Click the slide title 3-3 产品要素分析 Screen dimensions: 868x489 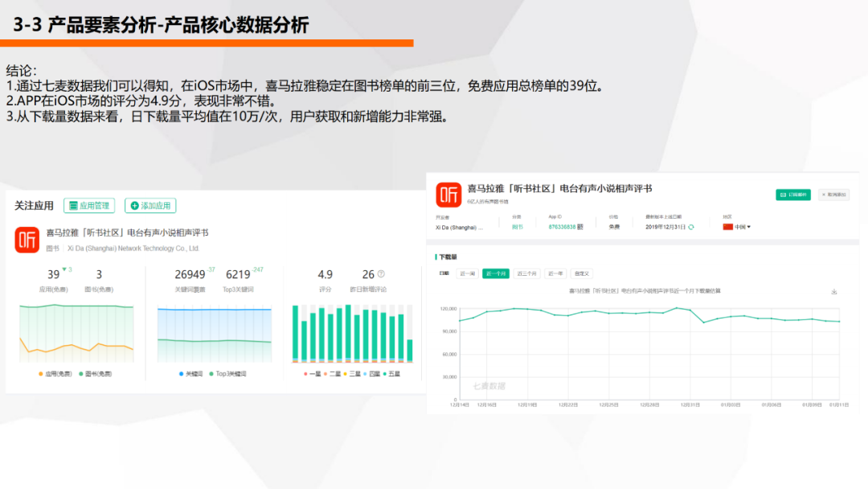[161, 25]
